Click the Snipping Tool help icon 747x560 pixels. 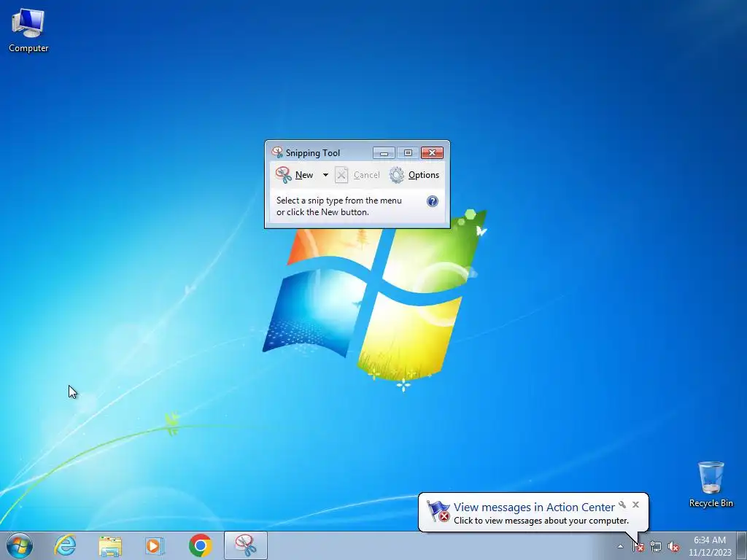(x=432, y=201)
